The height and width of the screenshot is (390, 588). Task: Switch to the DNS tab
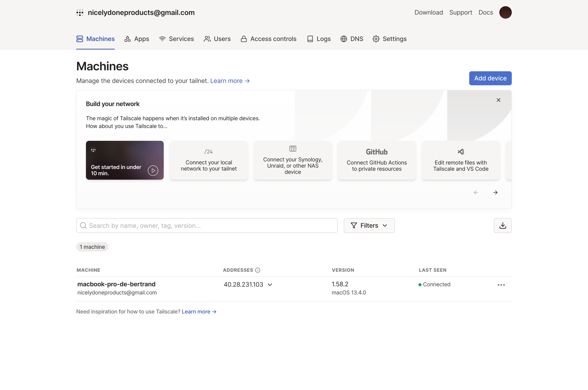(352, 39)
